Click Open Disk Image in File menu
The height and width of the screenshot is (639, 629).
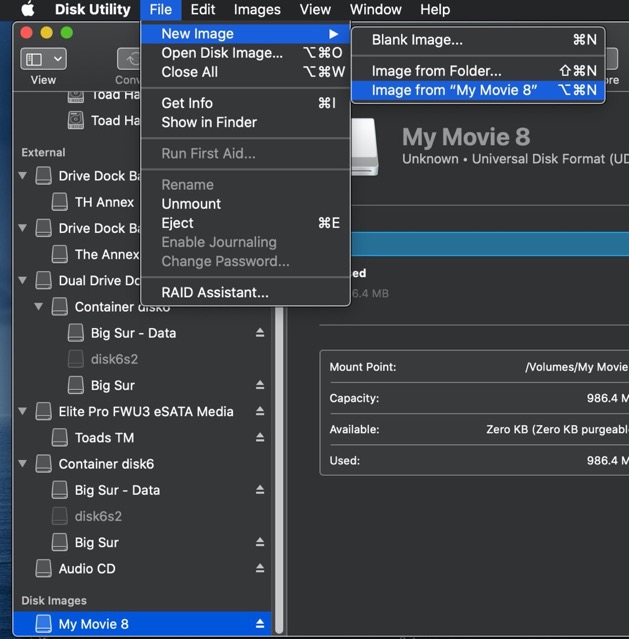[221, 53]
